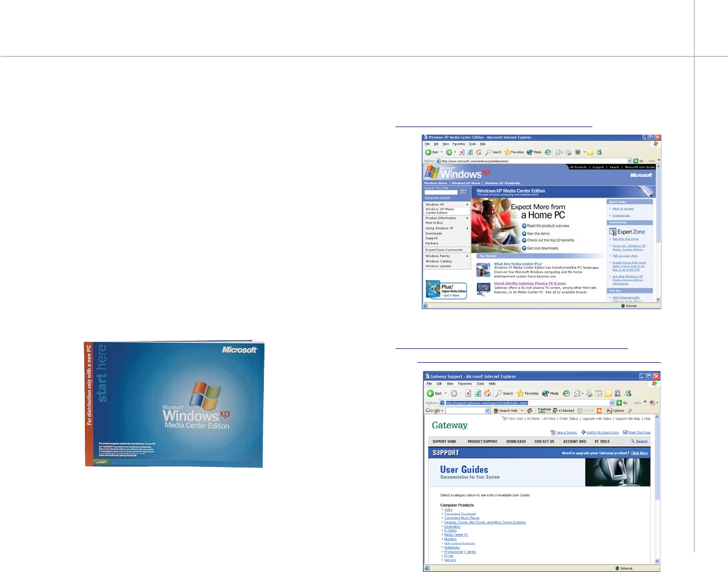The image size is (728, 572).
Task: Click Email This Page link
Action: click(x=637, y=432)
